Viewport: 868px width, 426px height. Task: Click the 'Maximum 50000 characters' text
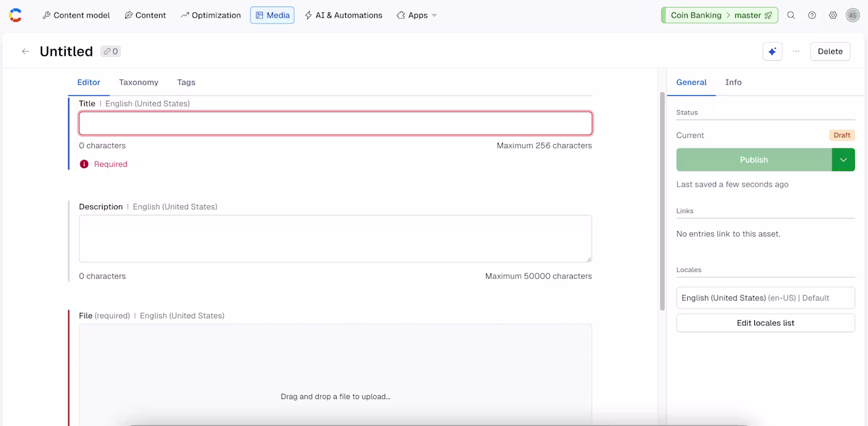click(538, 276)
